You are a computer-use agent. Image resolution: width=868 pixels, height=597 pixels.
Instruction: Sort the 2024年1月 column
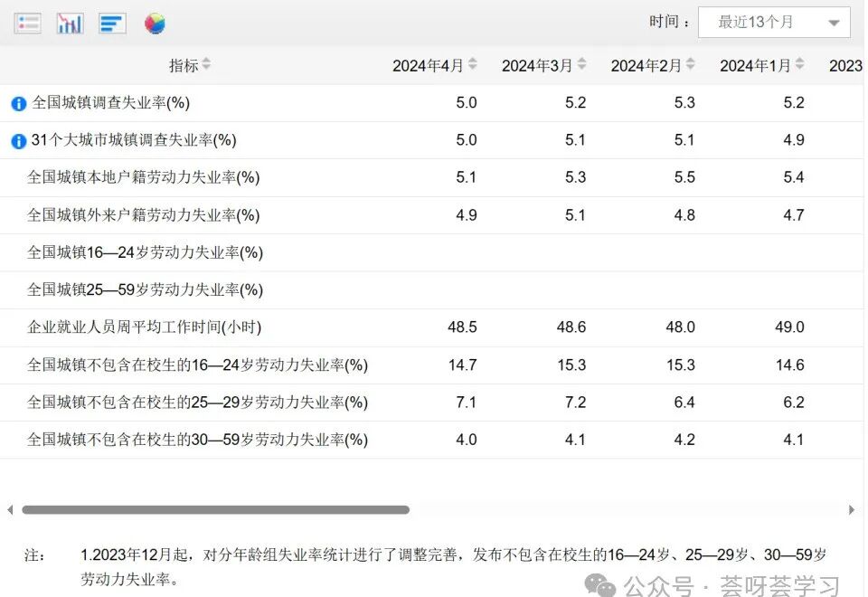click(800, 64)
